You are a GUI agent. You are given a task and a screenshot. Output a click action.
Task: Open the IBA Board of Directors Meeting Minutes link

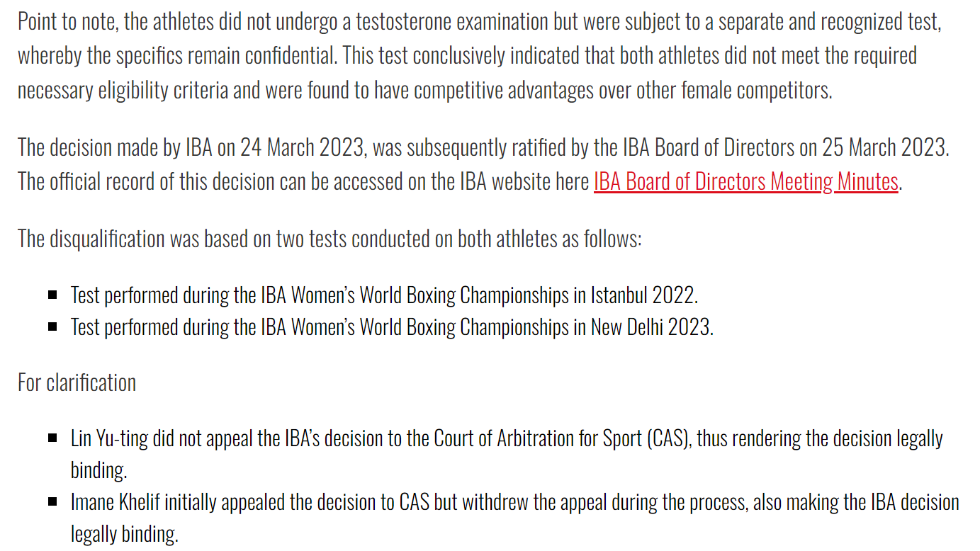pyautogui.click(x=746, y=181)
